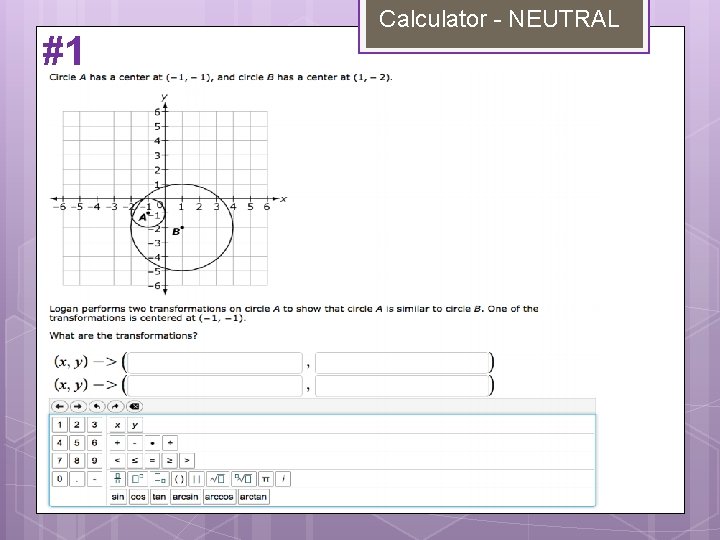Insert the division operator
The height and width of the screenshot is (540, 720).
point(170,443)
